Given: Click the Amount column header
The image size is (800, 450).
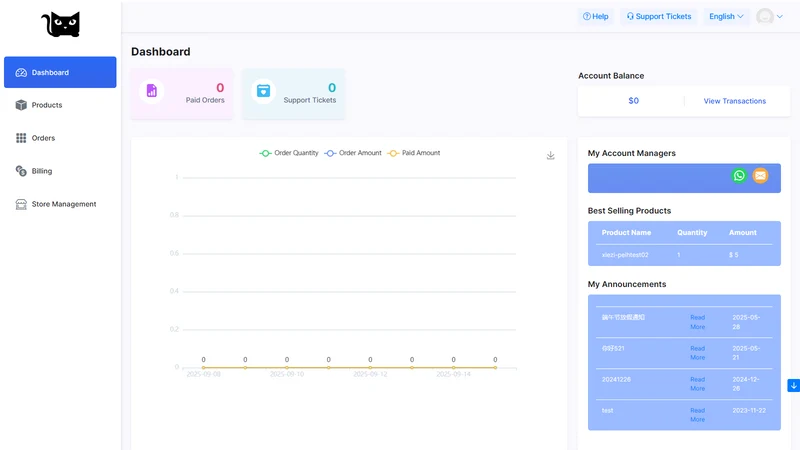Looking at the screenshot, I should (742, 233).
